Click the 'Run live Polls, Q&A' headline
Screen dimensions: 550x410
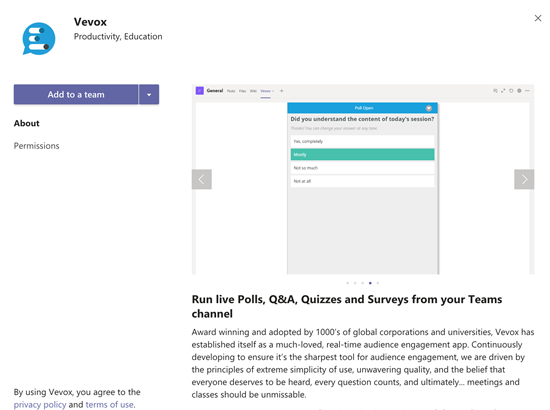click(347, 306)
